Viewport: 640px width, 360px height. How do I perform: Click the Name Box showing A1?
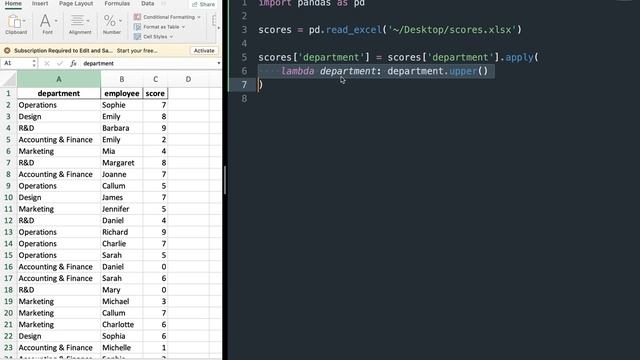16,63
